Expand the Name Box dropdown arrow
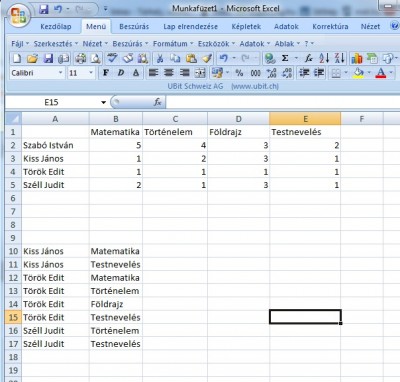 pos(103,102)
